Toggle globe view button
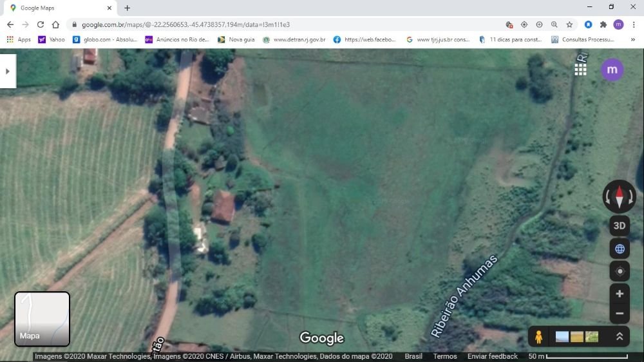Image resolution: width=644 pixels, height=362 pixels. 620,249
